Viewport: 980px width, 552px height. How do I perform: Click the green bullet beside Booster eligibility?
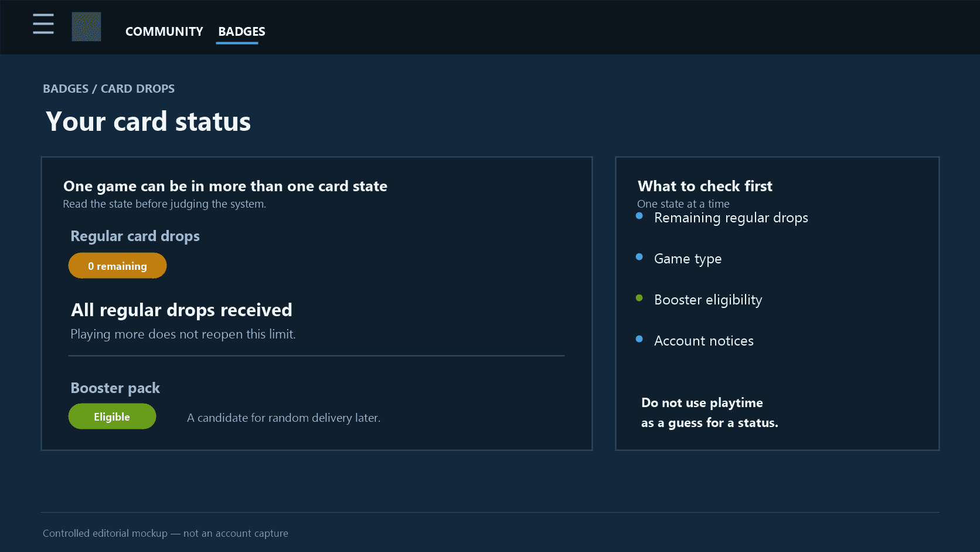click(x=639, y=298)
